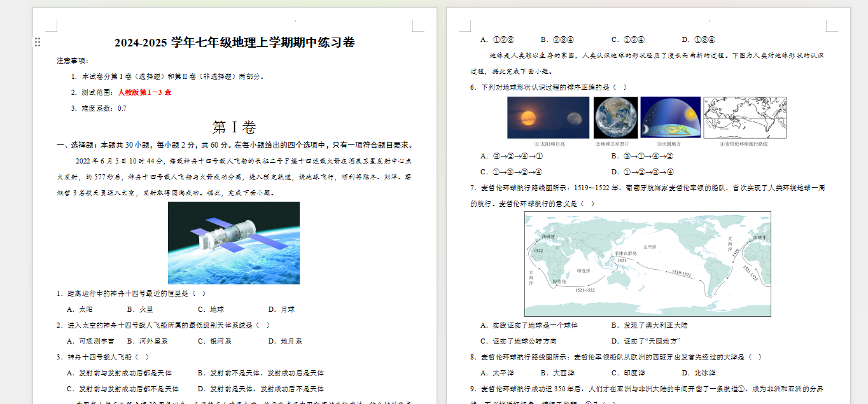Click question 6 text 下列对地球形状认识过程的排序
Screen dimensions: 868x404
click(549, 87)
